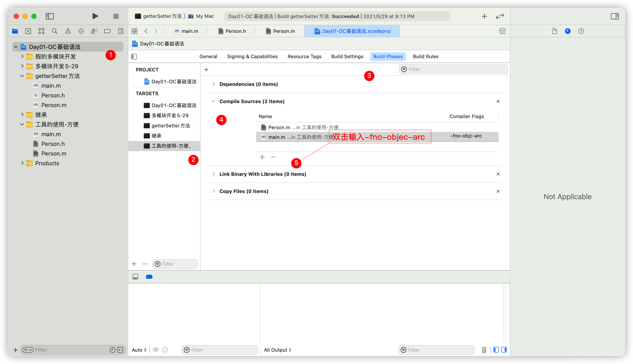Viewport: 633px width, 364px height.
Task: Collapse the Compile Sources section
Action: tap(214, 101)
